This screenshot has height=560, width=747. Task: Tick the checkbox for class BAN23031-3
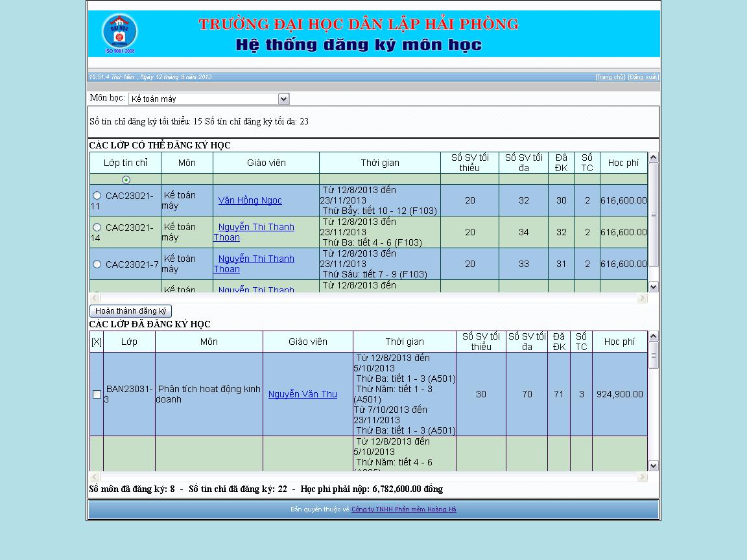pyautogui.click(x=97, y=394)
